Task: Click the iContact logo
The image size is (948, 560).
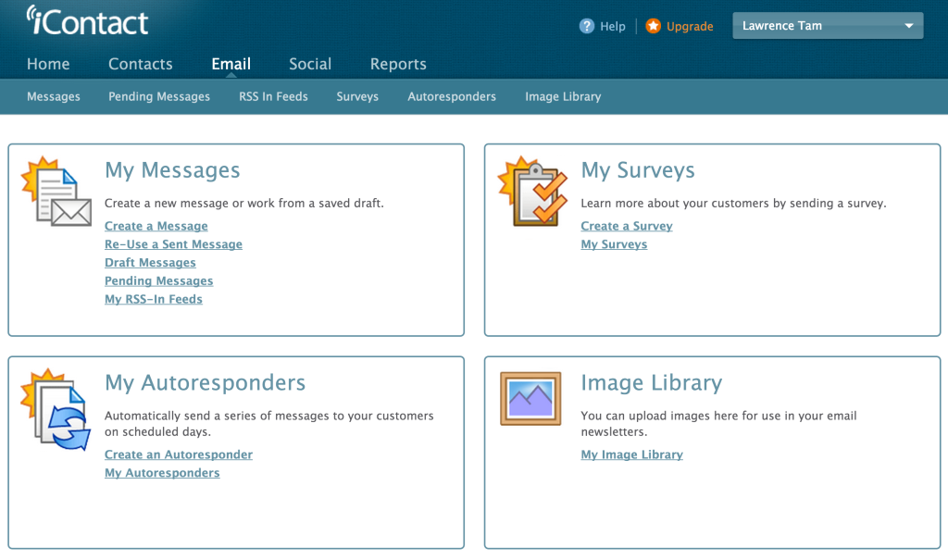Action: (x=87, y=20)
